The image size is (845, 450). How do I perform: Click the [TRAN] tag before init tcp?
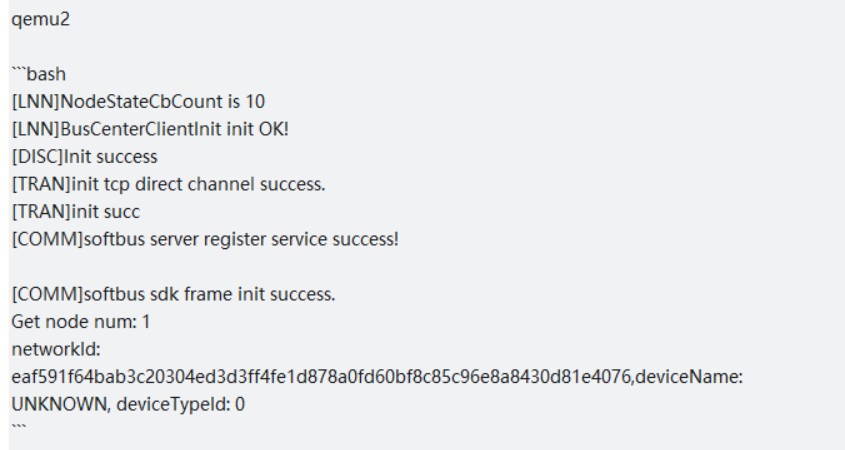[x=36, y=182]
